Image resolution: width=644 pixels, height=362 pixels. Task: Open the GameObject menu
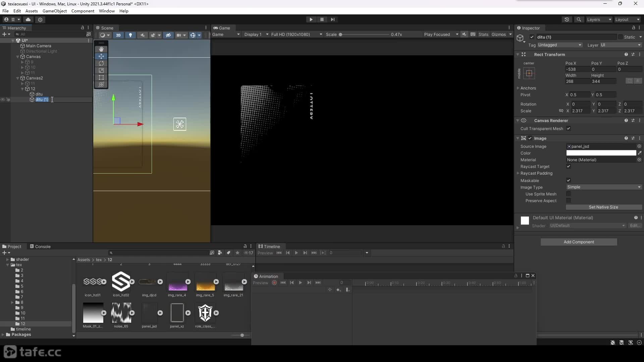tap(55, 11)
